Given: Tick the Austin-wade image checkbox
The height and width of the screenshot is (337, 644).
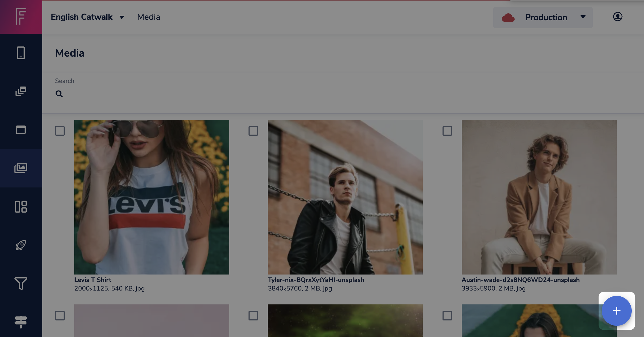Looking at the screenshot, I should tap(447, 131).
